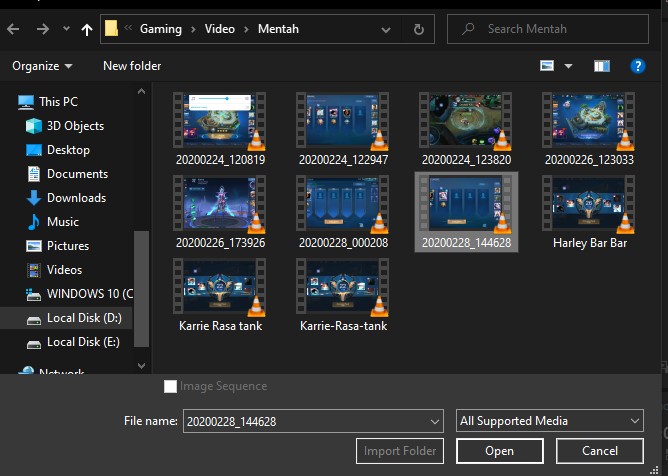Select the Karrie Rasa tank video
Viewport: 668px width, 476px height.
pyautogui.click(x=220, y=295)
